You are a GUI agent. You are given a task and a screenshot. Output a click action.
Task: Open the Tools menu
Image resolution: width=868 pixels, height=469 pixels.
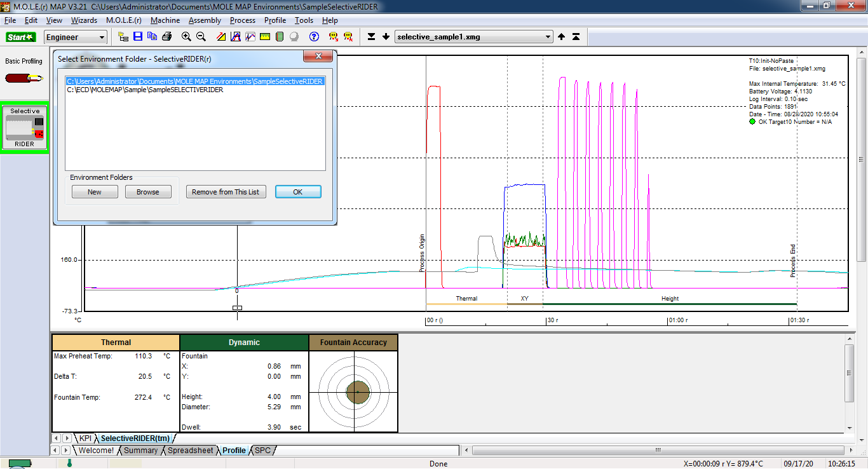coord(304,20)
